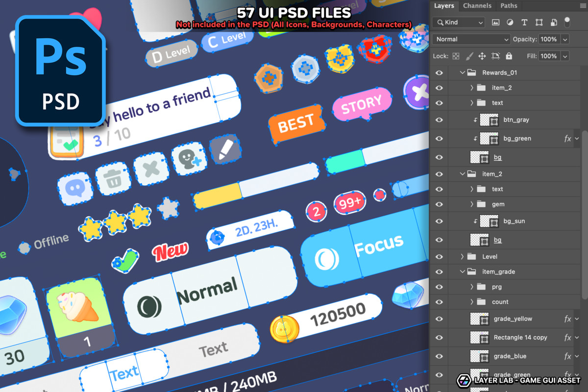Hide the btn_gray layer
This screenshot has height=392, width=588.
coord(439,120)
